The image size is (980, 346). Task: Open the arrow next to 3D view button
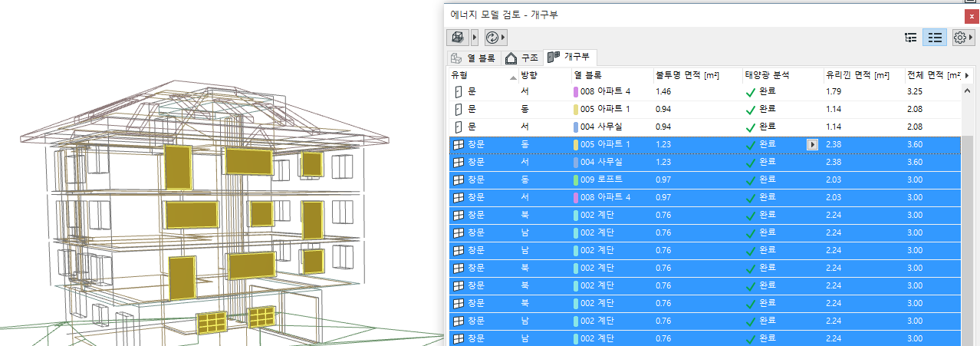click(474, 37)
